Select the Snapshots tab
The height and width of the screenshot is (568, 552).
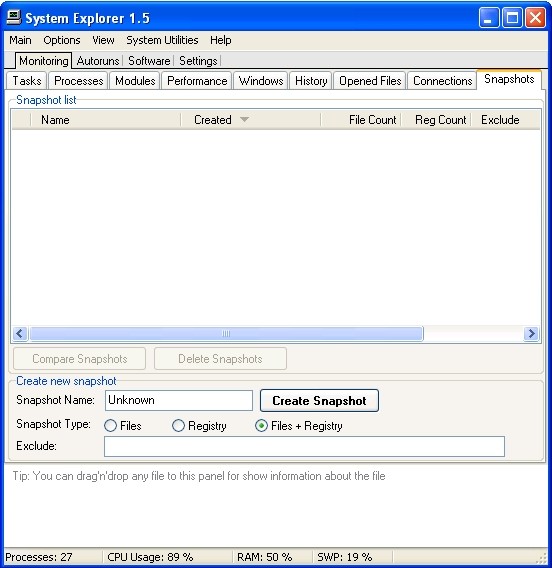coord(509,79)
